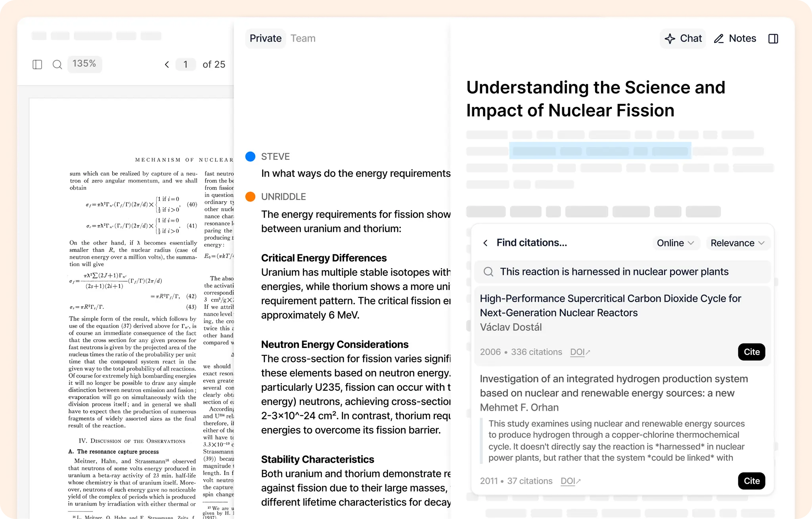Click the PDF search magnifier icon
The width and height of the screenshot is (812, 519).
[x=57, y=65]
